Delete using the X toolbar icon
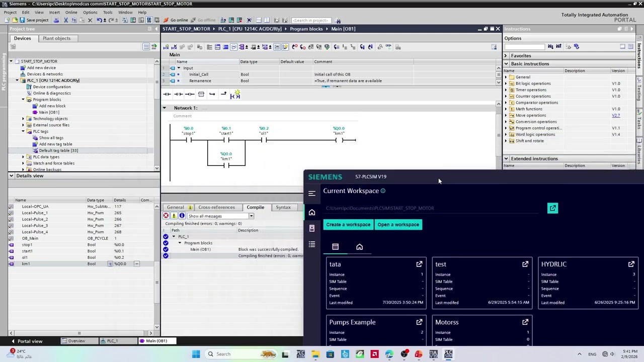 tap(90, 20)
